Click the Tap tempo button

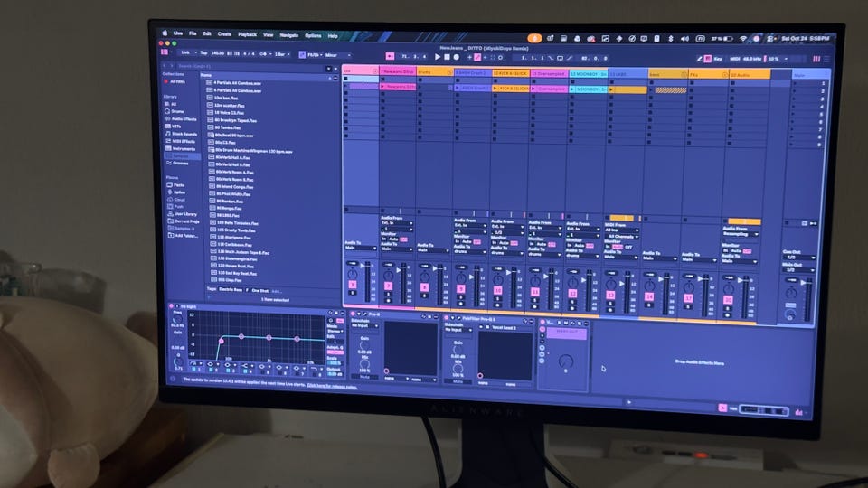point(203,53)
